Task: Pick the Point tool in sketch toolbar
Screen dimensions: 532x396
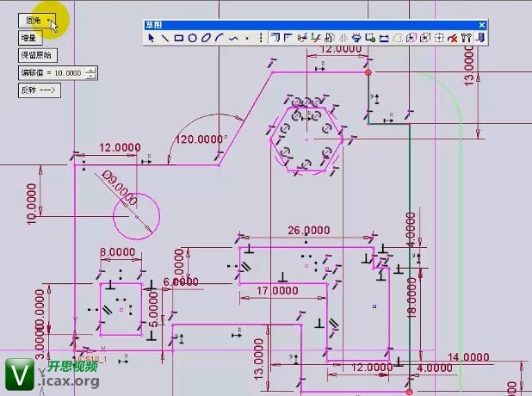Action: [x=247, y=39]
